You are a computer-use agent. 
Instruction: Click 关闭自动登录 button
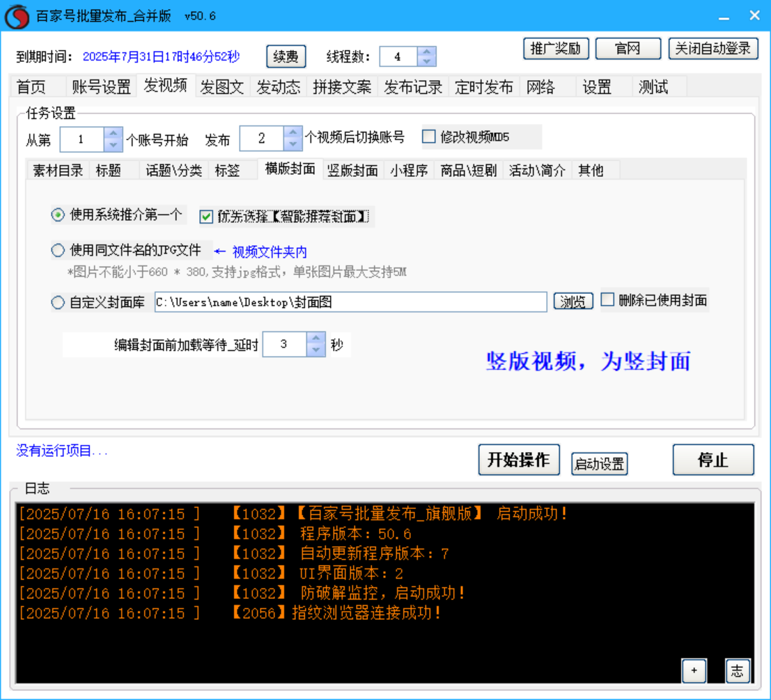point(713,49)
